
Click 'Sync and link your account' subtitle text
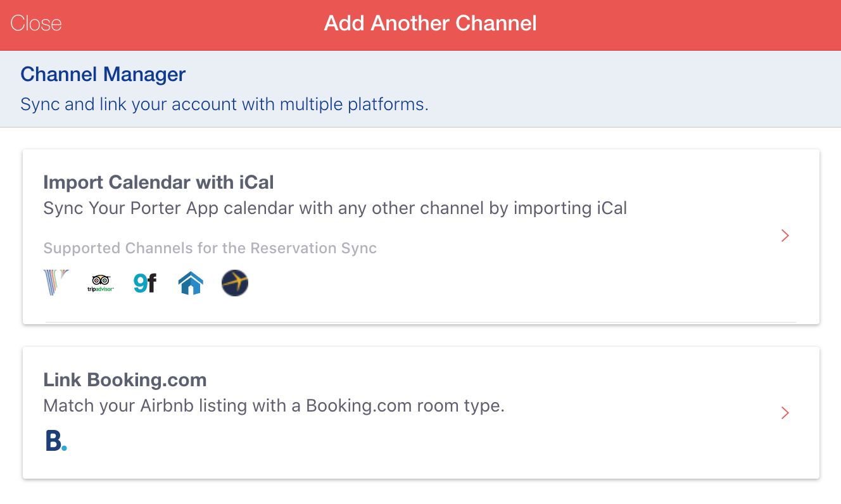[224, 104]
